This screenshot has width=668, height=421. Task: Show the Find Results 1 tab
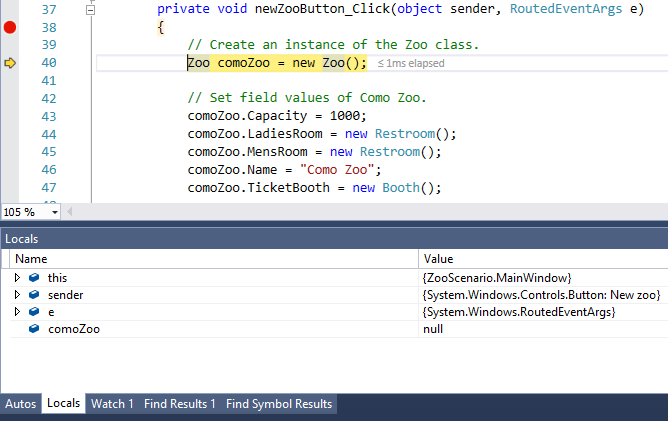(x=179, y=404)
